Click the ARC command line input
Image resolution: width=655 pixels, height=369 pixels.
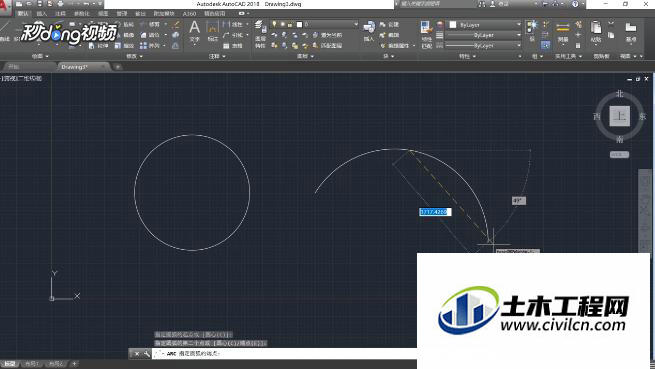point(284,354)
